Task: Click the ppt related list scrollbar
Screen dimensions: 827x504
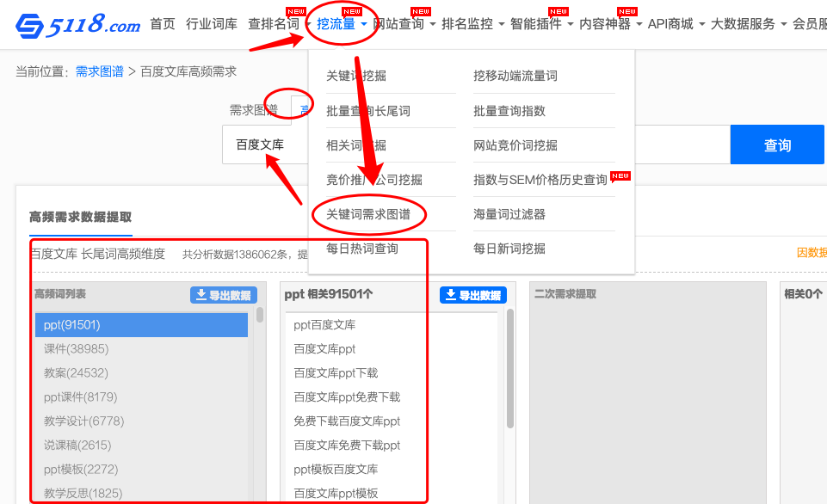Action: 510,368
